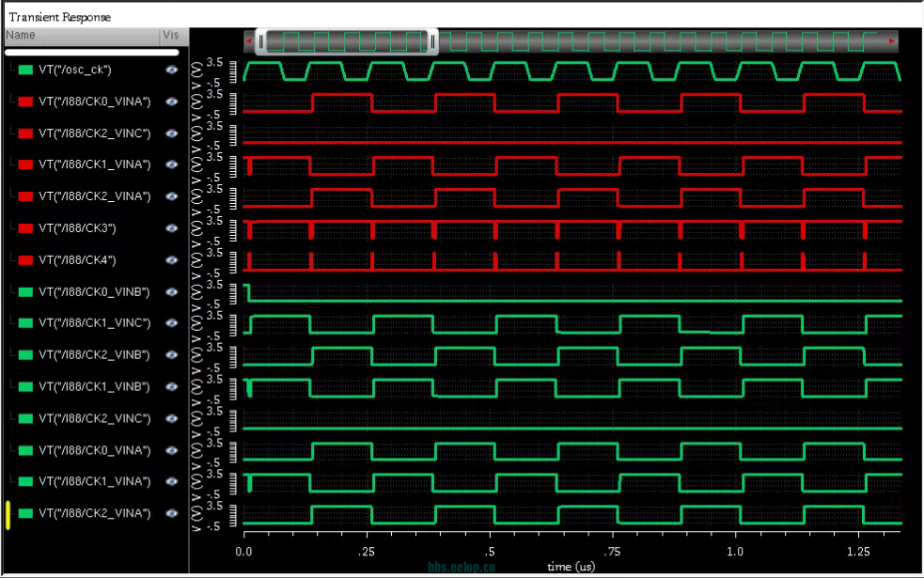Click the Vis column header
924x578 pixels.
(175, 36)
